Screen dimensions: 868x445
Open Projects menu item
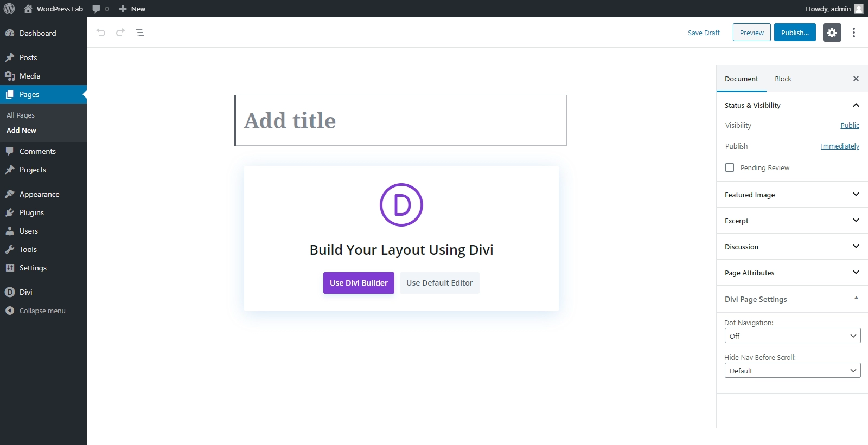pyautogui.click(x=43, y=170)
